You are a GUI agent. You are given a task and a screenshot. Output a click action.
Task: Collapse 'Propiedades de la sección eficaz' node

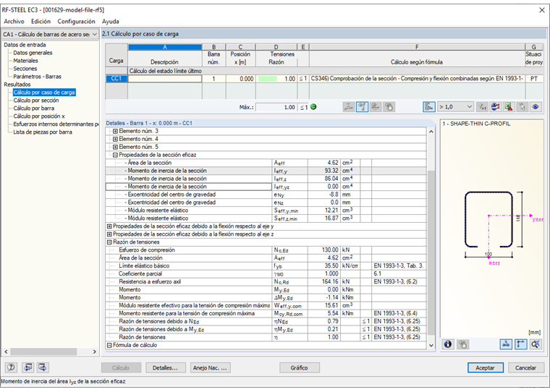tap(114, 155)
